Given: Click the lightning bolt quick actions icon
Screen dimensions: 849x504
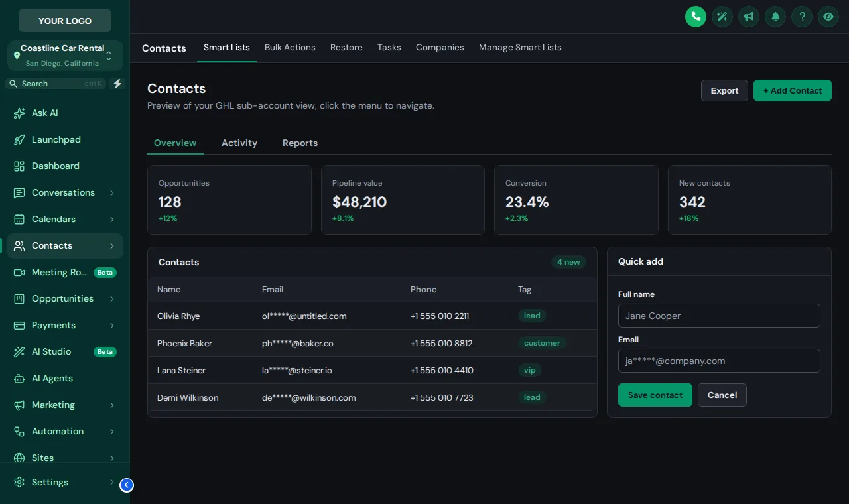Looking at the screenshot, I should point(117,84).
